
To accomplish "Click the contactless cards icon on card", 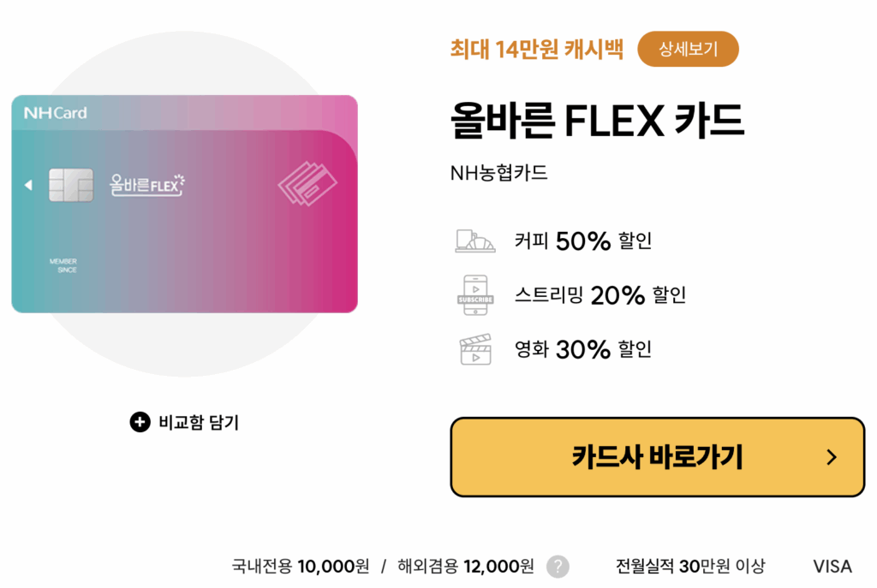I will (307, 184).
